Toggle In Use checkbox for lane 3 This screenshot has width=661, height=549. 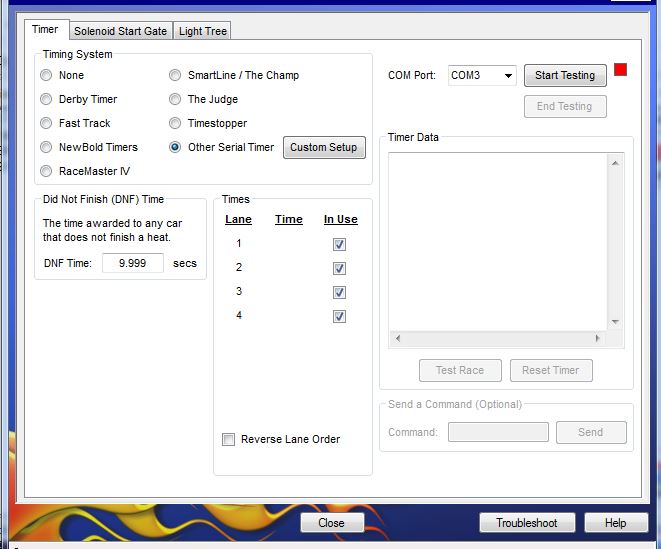(340, 293)
